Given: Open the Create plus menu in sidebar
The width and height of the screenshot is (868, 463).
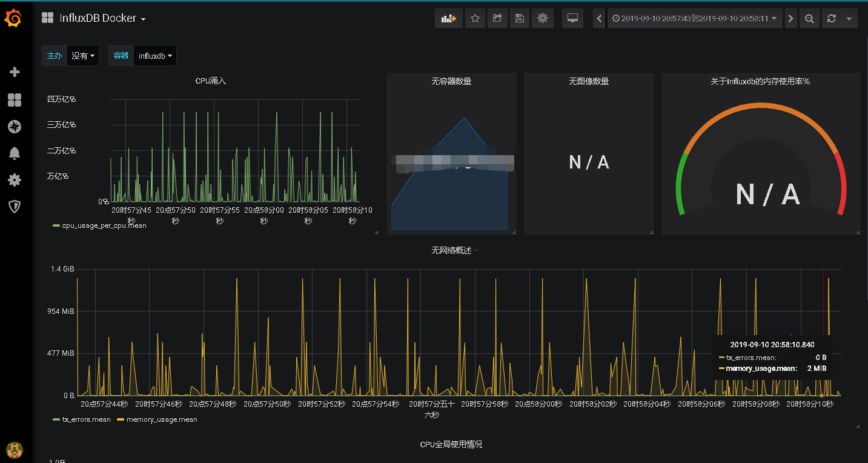Looking at the screenshot, I should pyautogui.click(x=15, y=72).
